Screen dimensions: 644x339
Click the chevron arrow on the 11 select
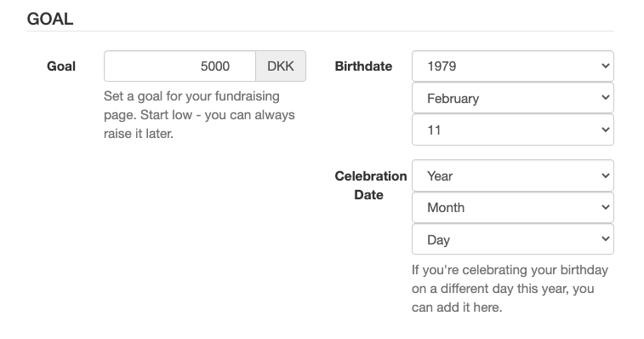coord(606,129)
